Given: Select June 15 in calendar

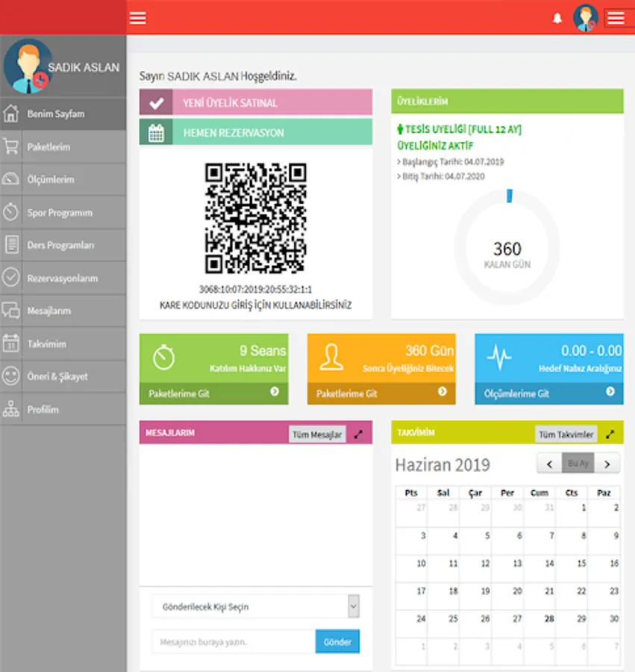Looking at the screenshot, I should pos(572,568).
